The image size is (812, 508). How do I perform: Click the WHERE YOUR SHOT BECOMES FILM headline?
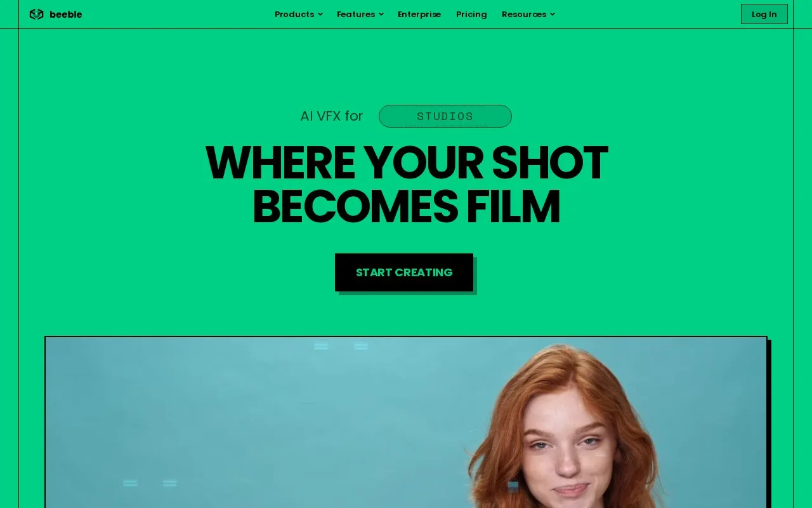tap(407, 185)
